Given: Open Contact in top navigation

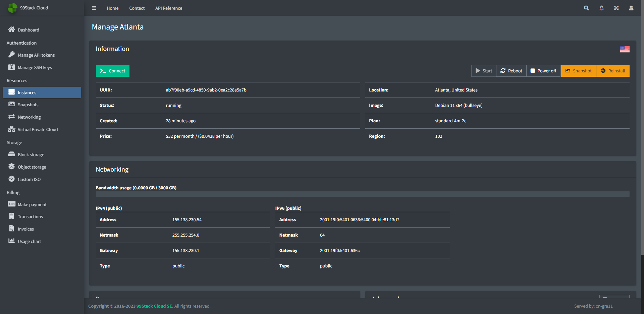Looking at the screenshot, I should 137,8.
